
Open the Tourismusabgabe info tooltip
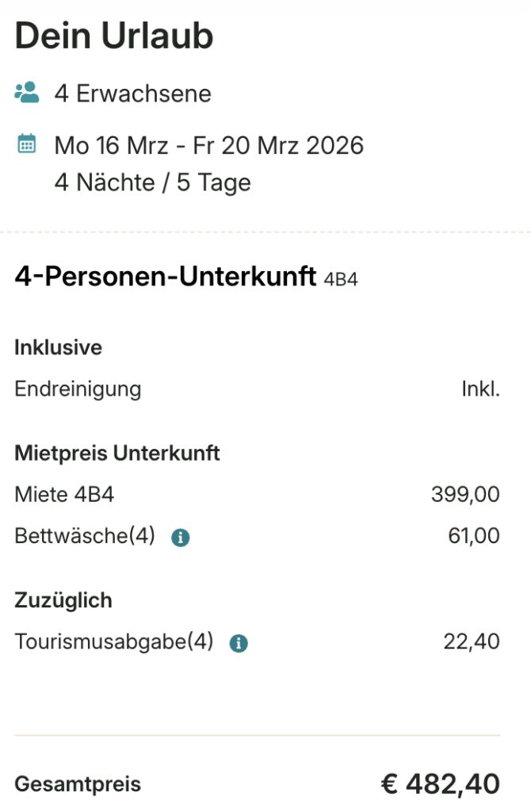[x=239, y=642]
